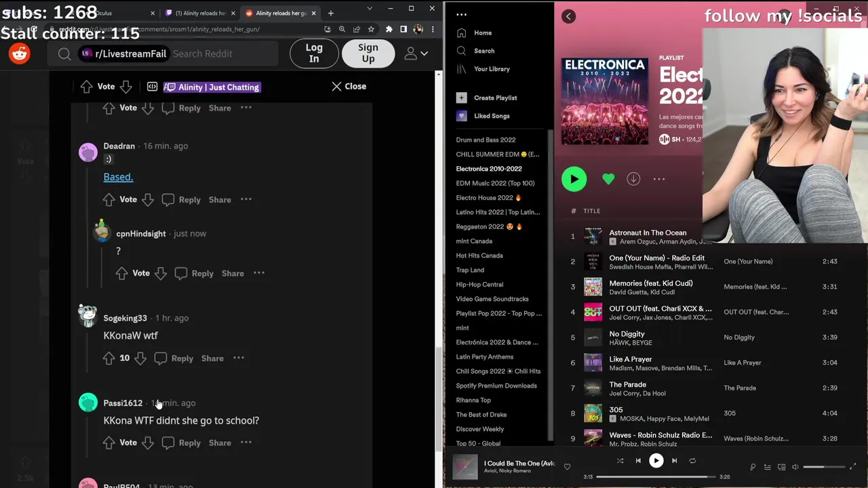Upvote cpnHindsight's comment
Image resolution: width=868 pixels, height=488 pixels.
tap(122, 273)
